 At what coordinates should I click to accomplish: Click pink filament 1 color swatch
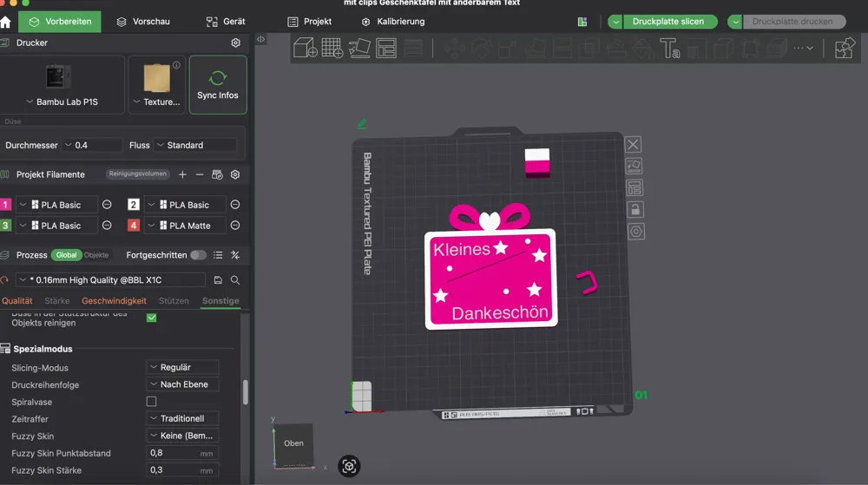(5, 205)
